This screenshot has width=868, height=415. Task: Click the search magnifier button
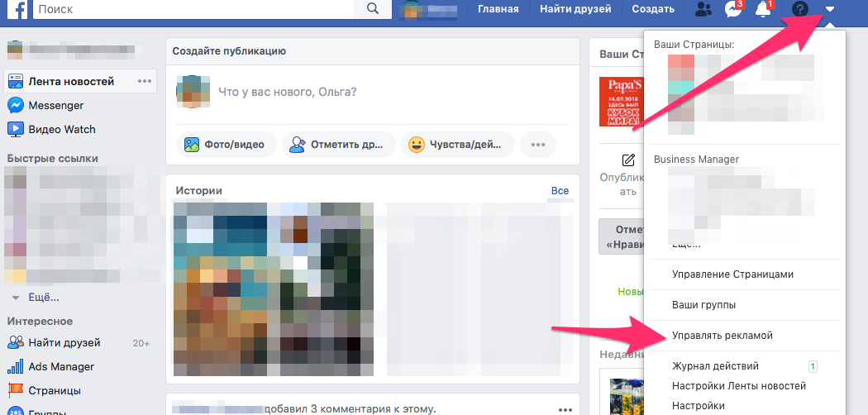point(373,9)
